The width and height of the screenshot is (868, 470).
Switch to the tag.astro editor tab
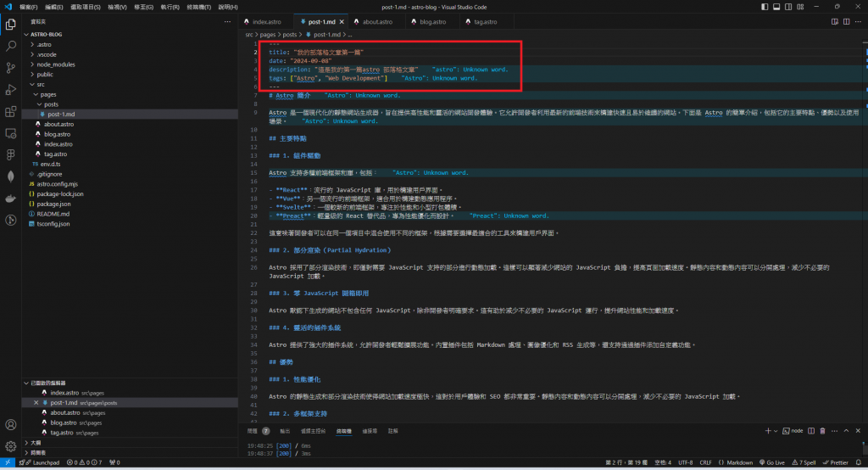pyautogui.click(x=486, y=22)
